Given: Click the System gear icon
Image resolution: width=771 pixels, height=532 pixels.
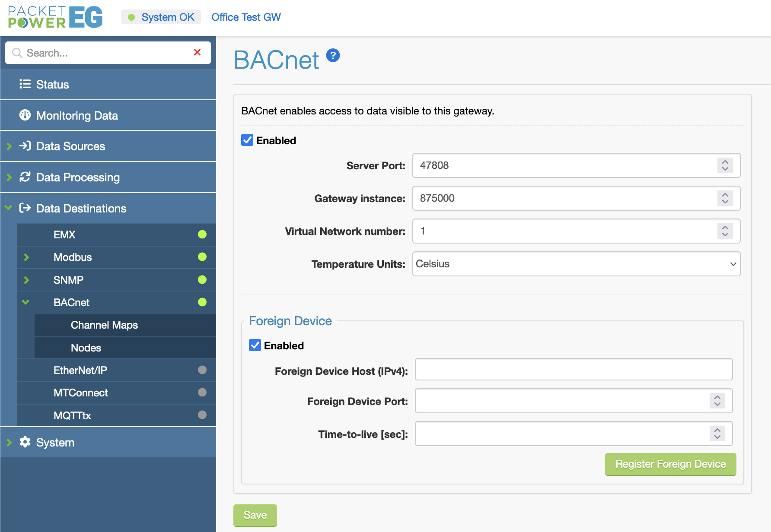Looking at the screenshot, I should tap(25, 442).
